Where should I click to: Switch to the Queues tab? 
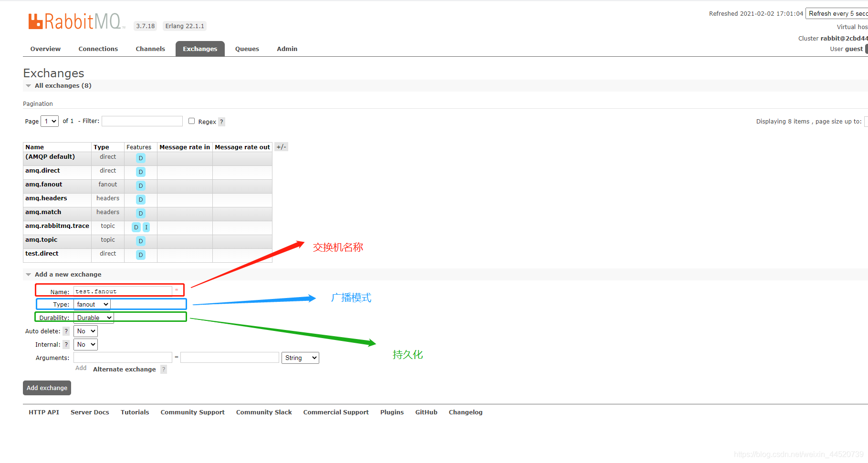(x=247, y=49)
